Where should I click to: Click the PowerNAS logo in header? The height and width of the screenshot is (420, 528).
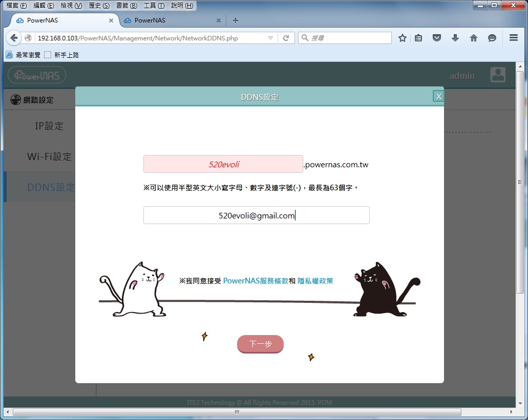click(x=37, y=75)
